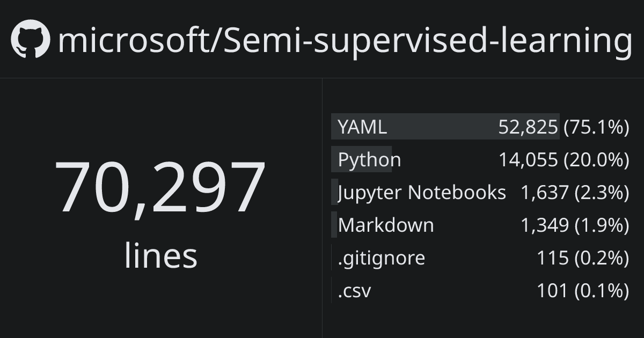Click the small Jupyter Notebooks bar indicator

[x=334, y=192]
